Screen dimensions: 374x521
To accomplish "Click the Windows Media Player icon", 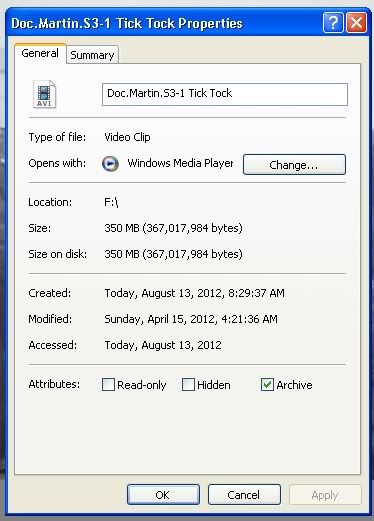I will click(x=110, y=163).
